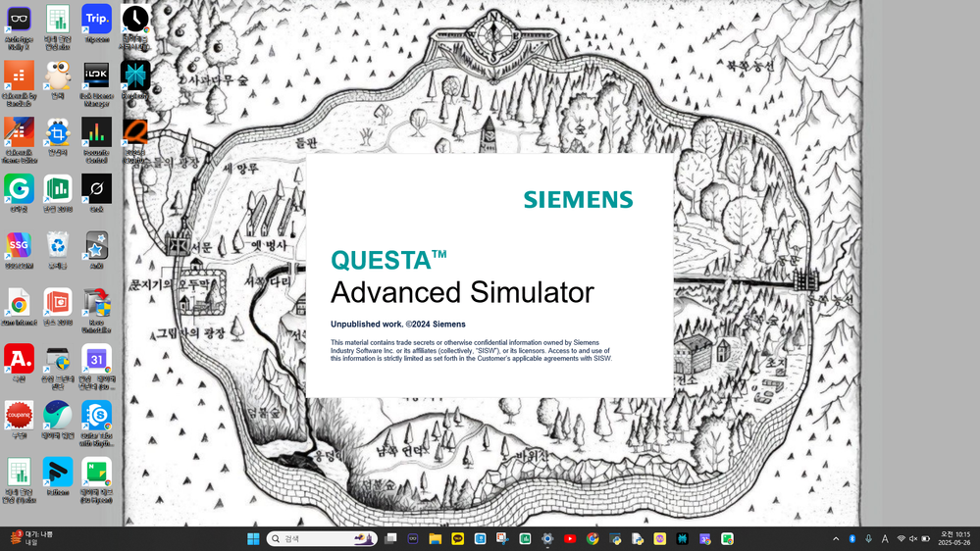Open the Snipping Tool on the taskbar

[x=502, y=538]
